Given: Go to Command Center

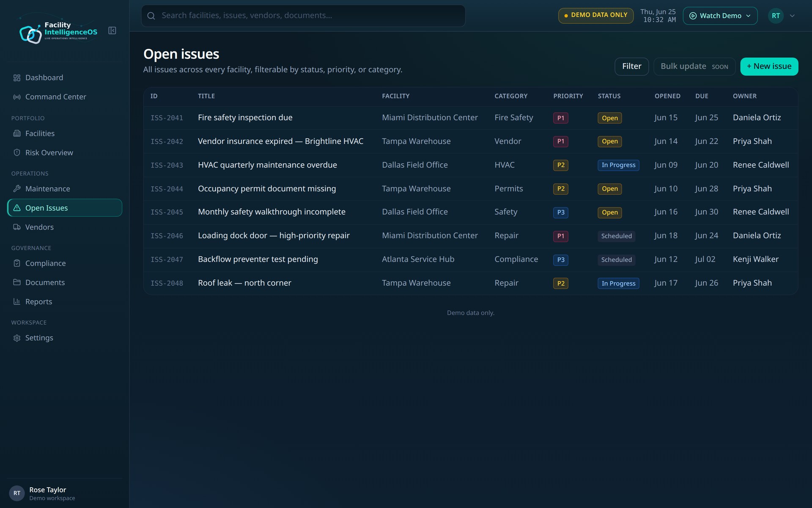Looking at the screenshot, I should point(65,97).
